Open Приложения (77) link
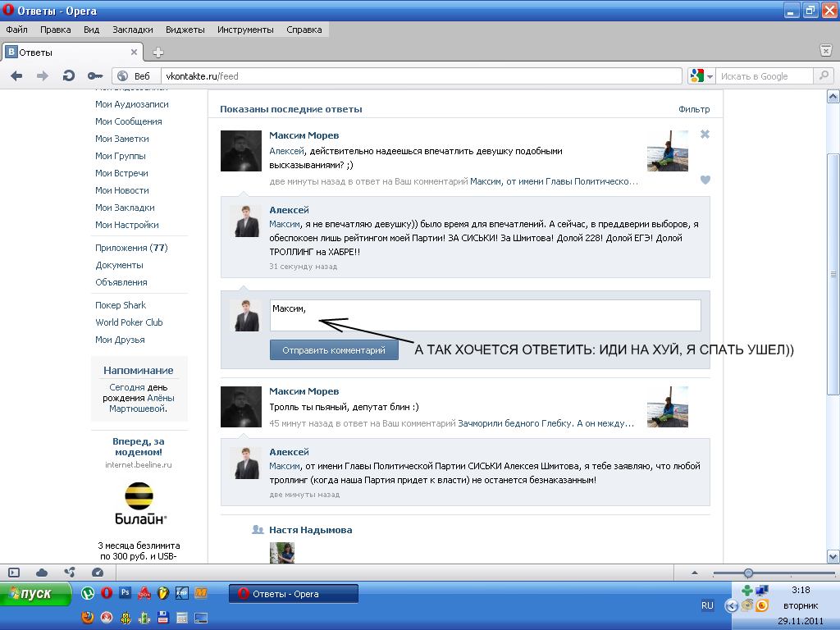 point(131,248)
